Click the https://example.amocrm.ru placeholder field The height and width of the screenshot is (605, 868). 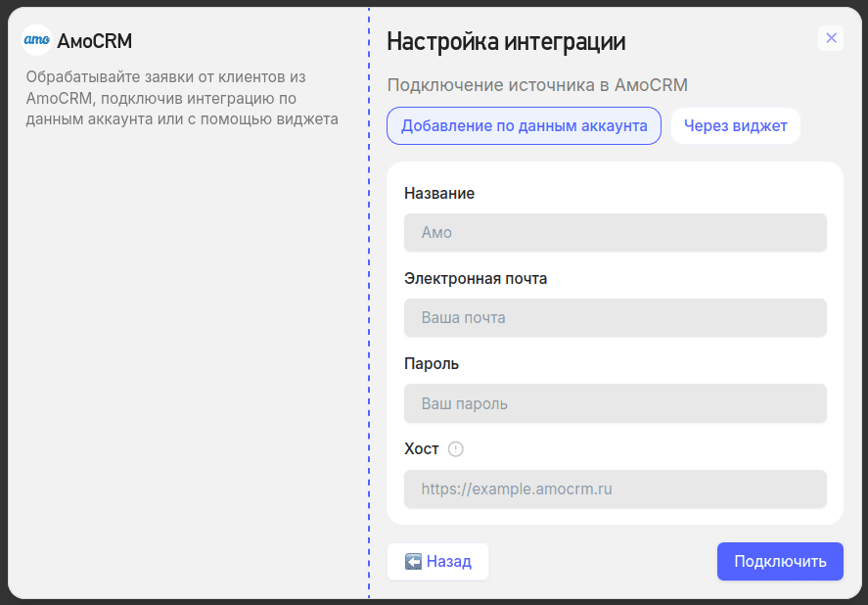tap(615, 489)
